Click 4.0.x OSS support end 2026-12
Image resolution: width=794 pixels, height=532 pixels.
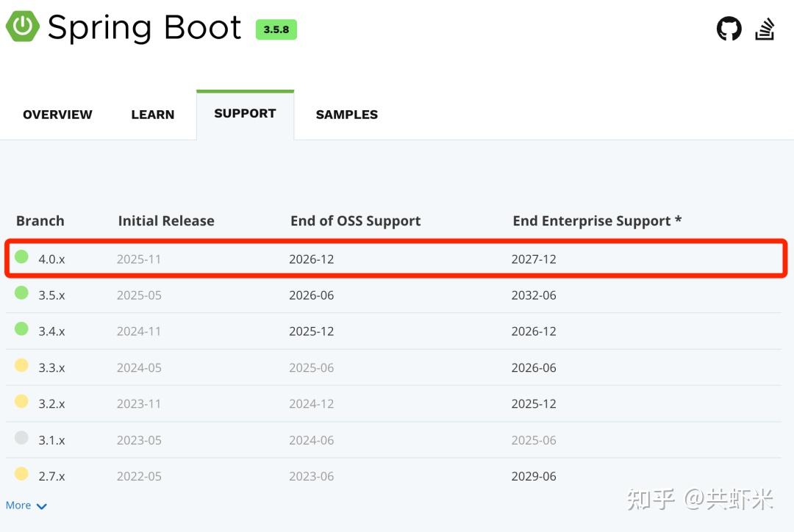click(312, 259)
